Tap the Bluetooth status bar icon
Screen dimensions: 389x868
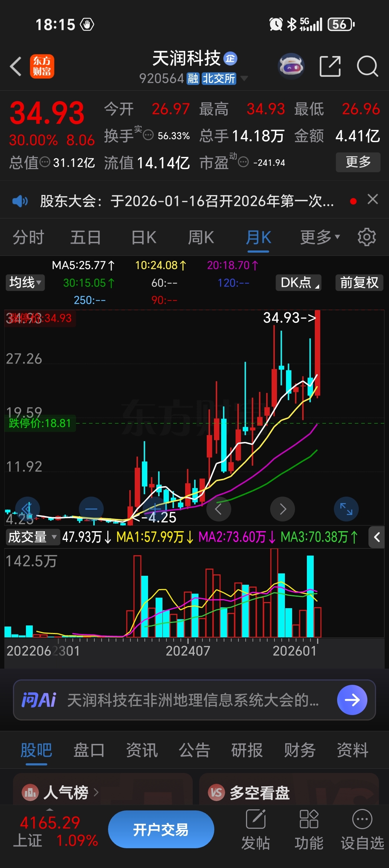pyautogui.click(x=291, y=24)
